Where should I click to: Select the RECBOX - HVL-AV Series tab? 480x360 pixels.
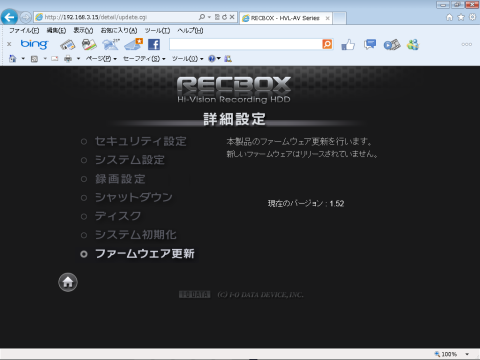click(285, 18)
